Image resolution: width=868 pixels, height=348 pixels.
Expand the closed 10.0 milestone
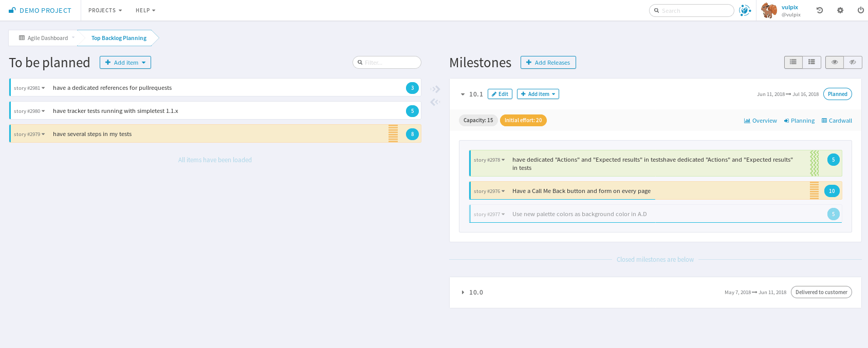(x=463, y=293)
